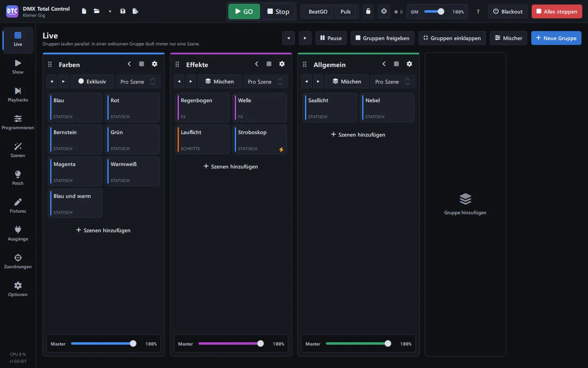Screen dimensions: 588x368
Task: Stop the Farben group with square icon
Action: click(141, 64)
